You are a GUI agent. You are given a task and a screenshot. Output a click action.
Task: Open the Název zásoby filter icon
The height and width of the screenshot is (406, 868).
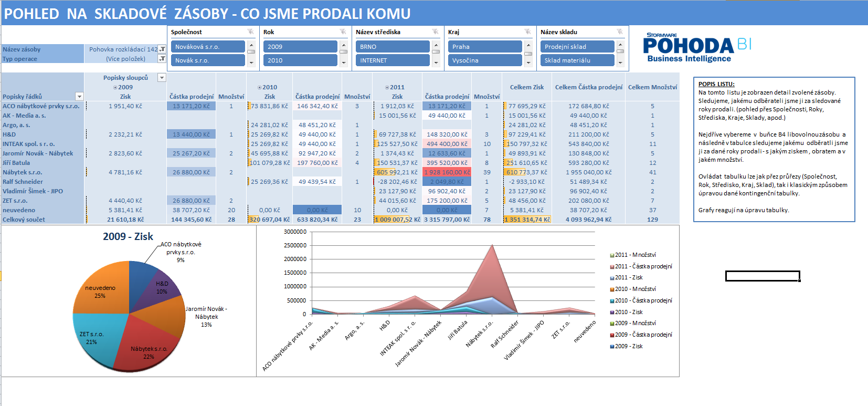click(x=162, y=49)
